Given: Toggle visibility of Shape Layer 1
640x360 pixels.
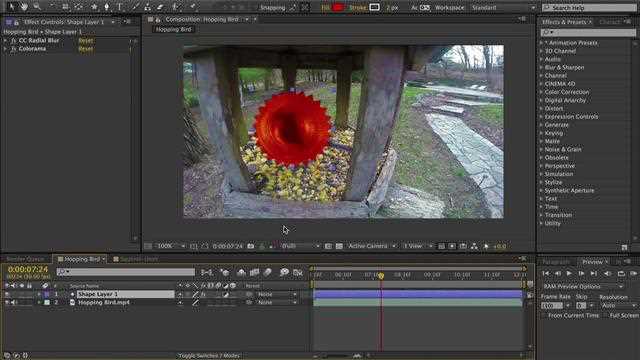Looking at the screenshot, I should click(x=7, y=294).
